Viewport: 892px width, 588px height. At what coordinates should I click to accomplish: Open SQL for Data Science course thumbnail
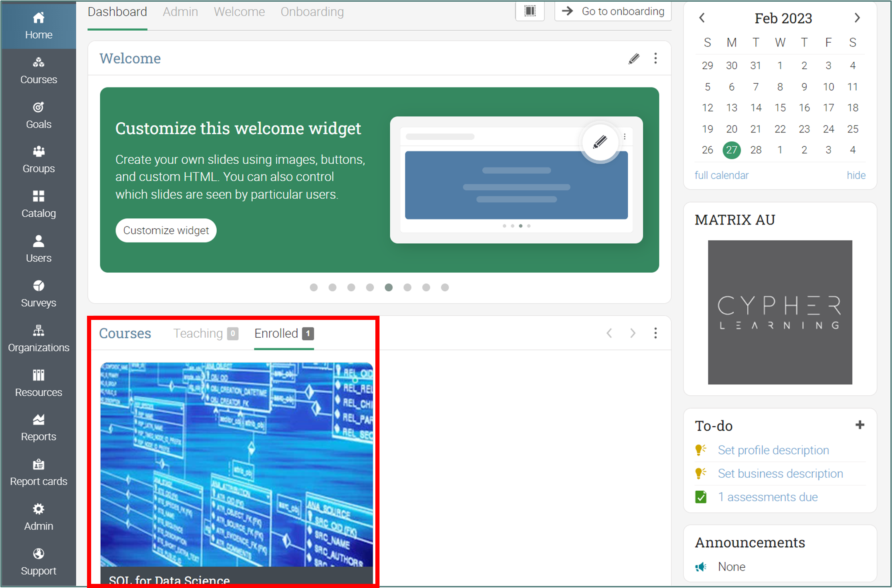coord(236,464)
